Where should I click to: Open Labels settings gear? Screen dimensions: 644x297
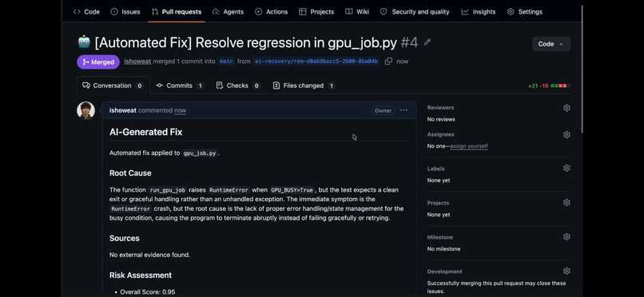click(x=566, y=168)
